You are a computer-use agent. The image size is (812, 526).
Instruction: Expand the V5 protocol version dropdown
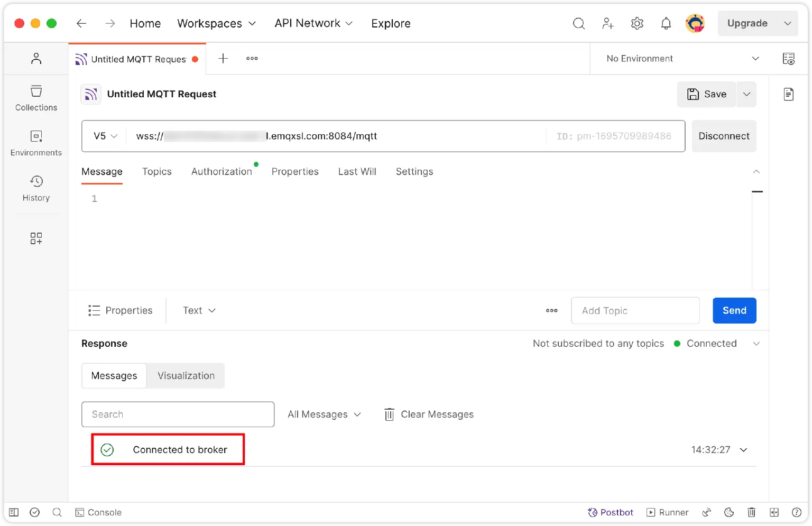click(105, 136)
